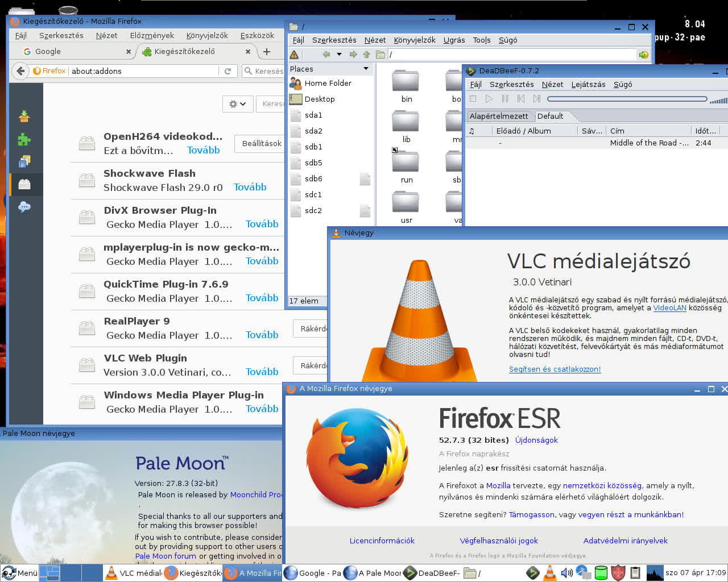Click the folder icon before the path field
This screenshot has width=728, height=582.
(x=380, y=55)
